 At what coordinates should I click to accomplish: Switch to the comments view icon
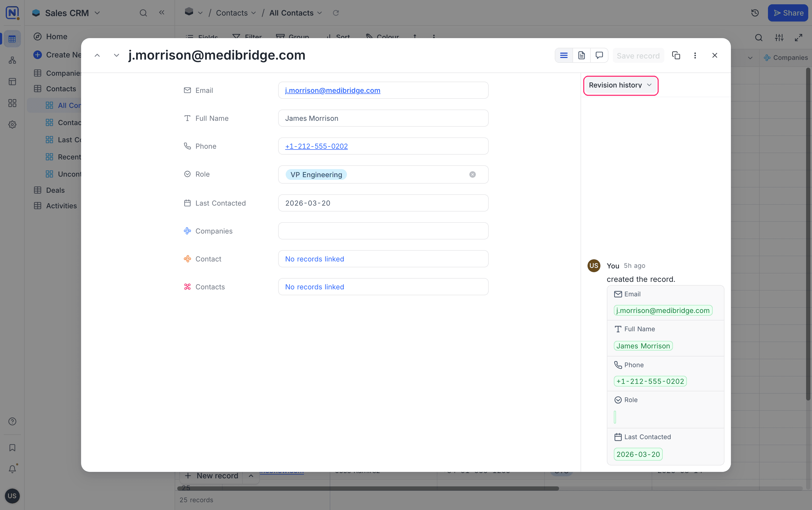tap(599, 55)
